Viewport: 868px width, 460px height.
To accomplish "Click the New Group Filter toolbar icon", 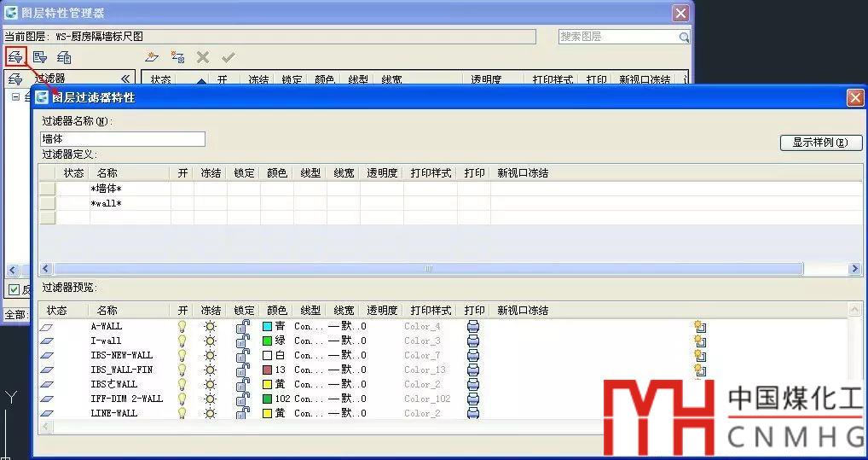I will [x=40, y=57].
